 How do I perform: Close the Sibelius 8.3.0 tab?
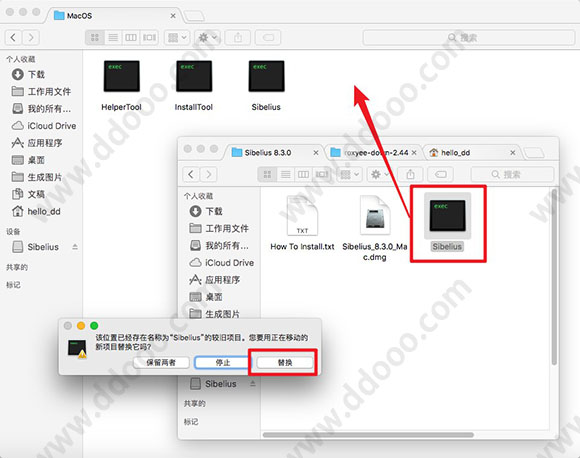point(316,152)
